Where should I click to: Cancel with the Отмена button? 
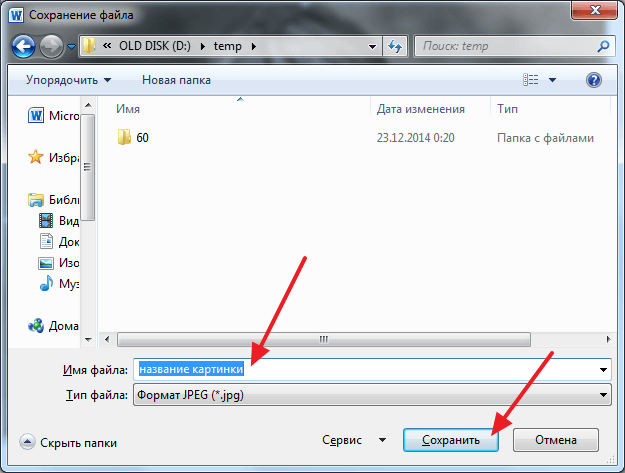(x=556, y=440)
